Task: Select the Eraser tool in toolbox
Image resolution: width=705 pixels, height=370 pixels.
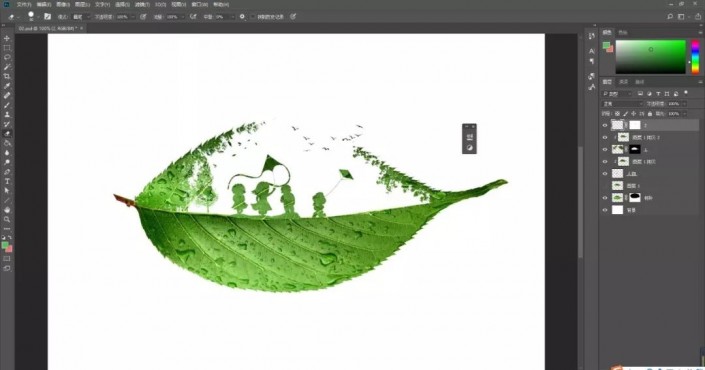Action: click(7, 134)
